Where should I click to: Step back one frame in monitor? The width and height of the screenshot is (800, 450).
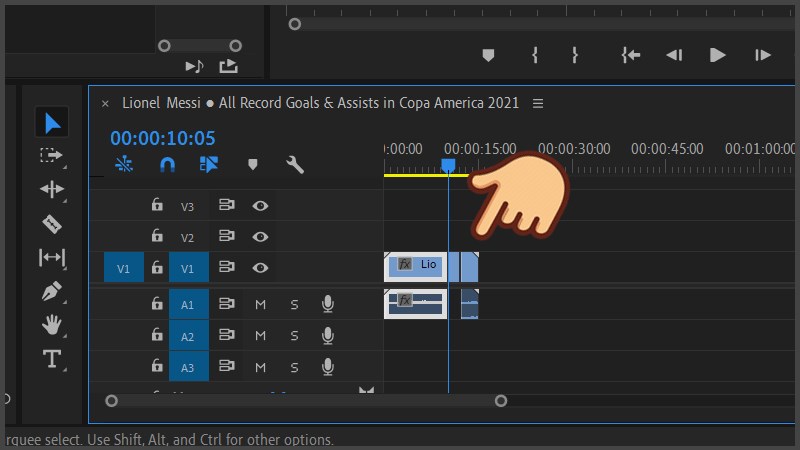click(674, 55)
